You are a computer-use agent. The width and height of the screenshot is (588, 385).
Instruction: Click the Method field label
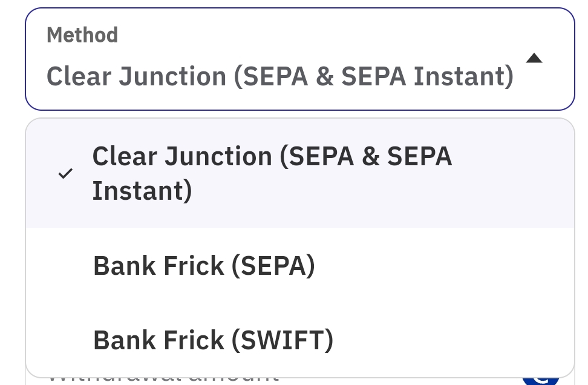tap(82, 35)
